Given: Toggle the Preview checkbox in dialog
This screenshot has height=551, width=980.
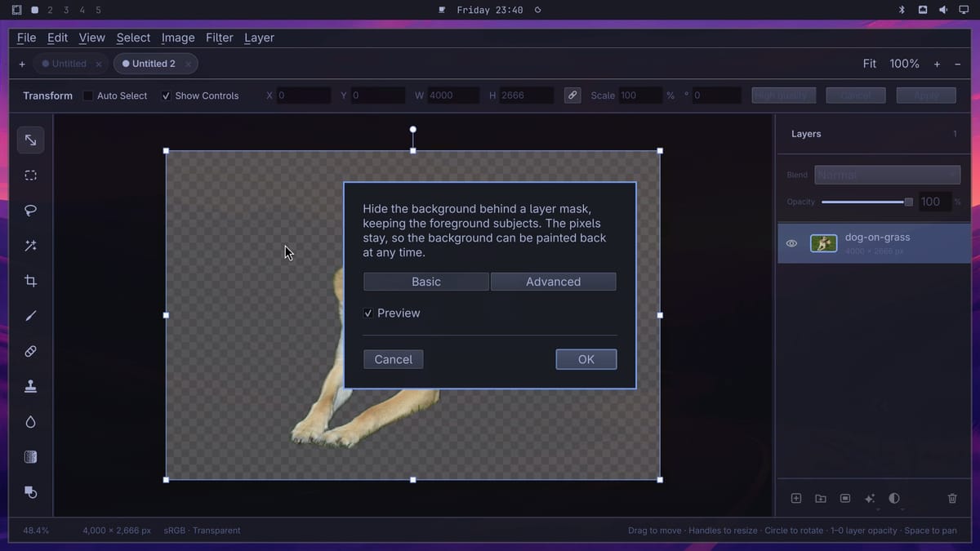Looking at the screenshot, I should (368, 313).
